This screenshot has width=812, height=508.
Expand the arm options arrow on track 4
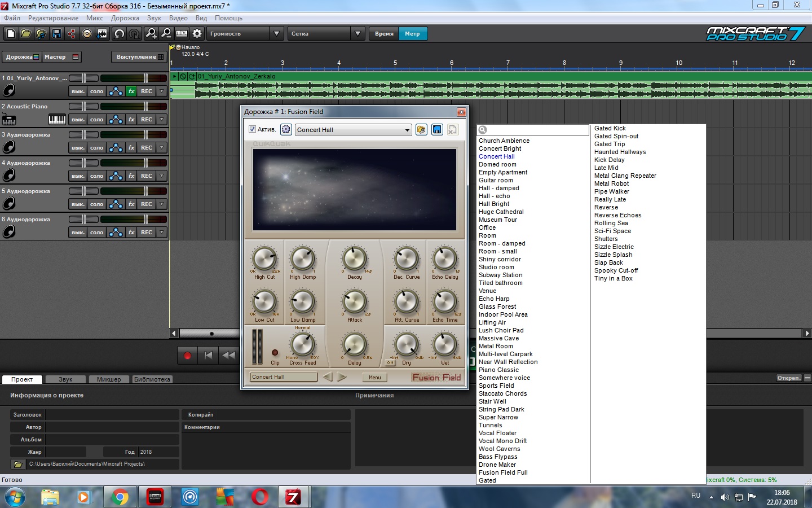click(162, 176)
